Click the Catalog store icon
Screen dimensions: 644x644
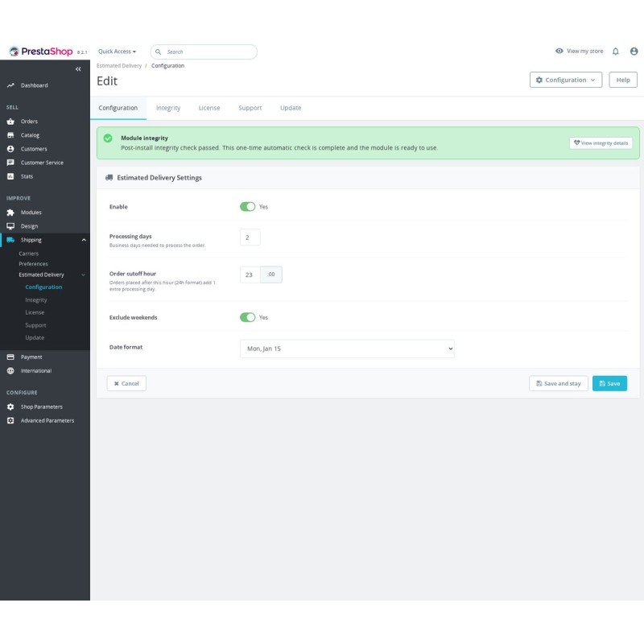click(x=10, y=135)
